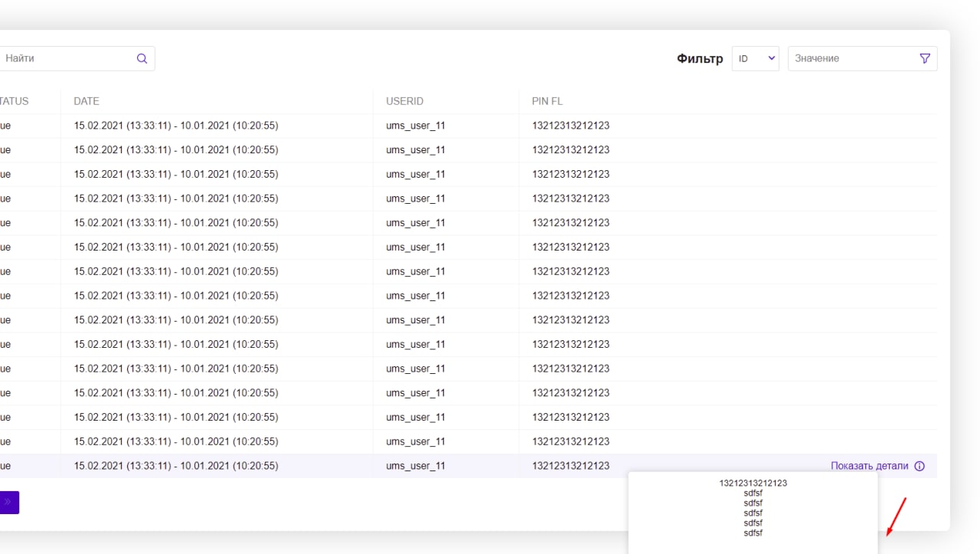Select ums_user_11 in the highlighted row
The width and height of the screenshot is (980, 554).
416,466
